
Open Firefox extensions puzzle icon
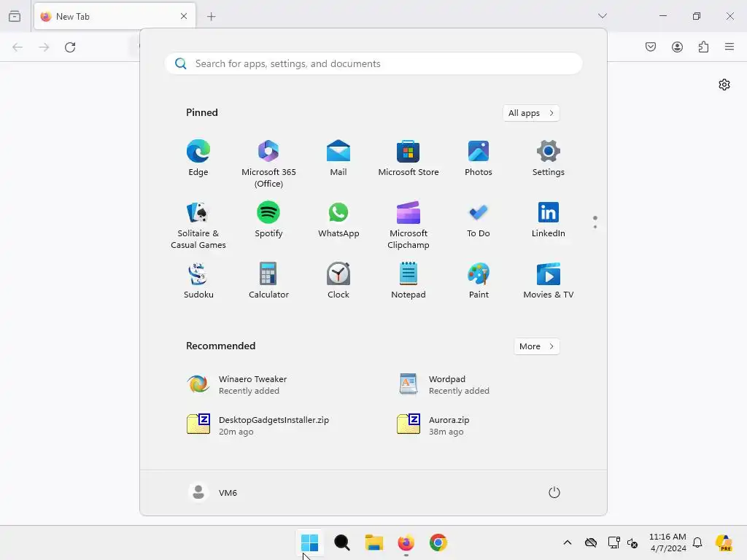[704, 47]
